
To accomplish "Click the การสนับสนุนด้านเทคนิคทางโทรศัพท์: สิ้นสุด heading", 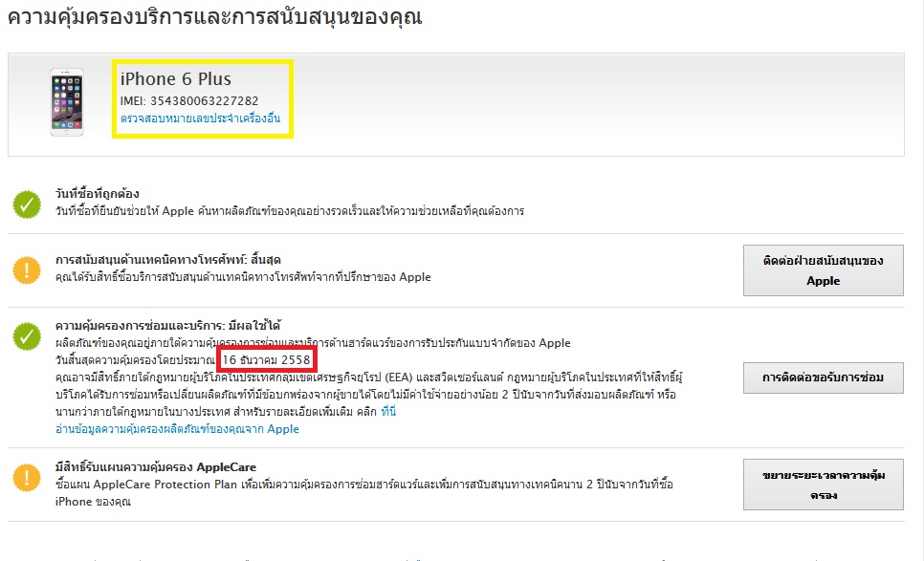I will (168, 260).
